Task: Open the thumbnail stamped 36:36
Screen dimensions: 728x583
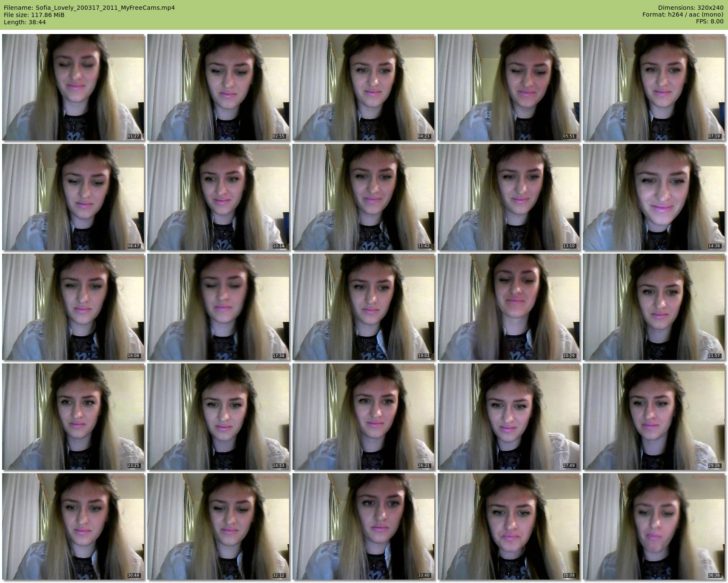Action: tap(654, 526)
